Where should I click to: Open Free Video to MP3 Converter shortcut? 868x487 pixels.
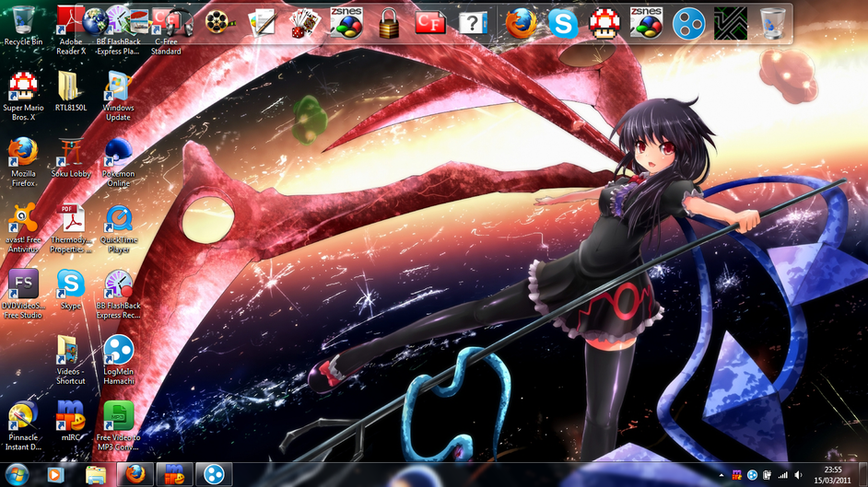[118, 417]
